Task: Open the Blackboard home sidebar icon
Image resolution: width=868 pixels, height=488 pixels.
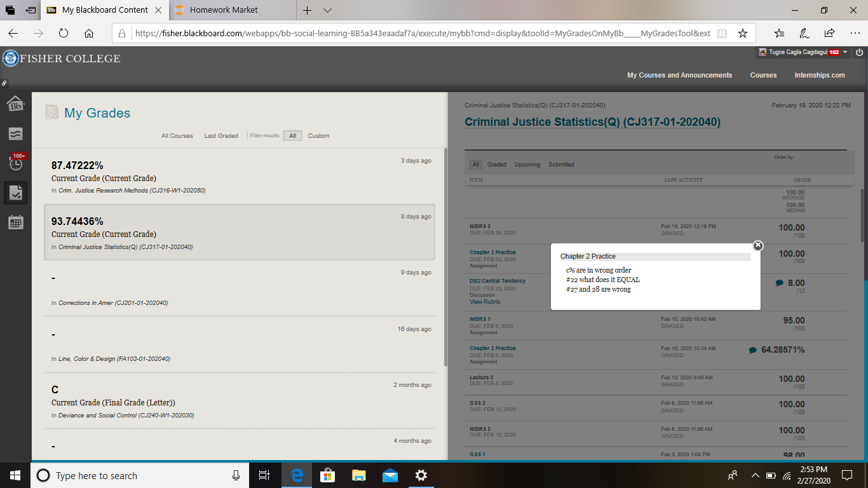Action: [16, 104]
